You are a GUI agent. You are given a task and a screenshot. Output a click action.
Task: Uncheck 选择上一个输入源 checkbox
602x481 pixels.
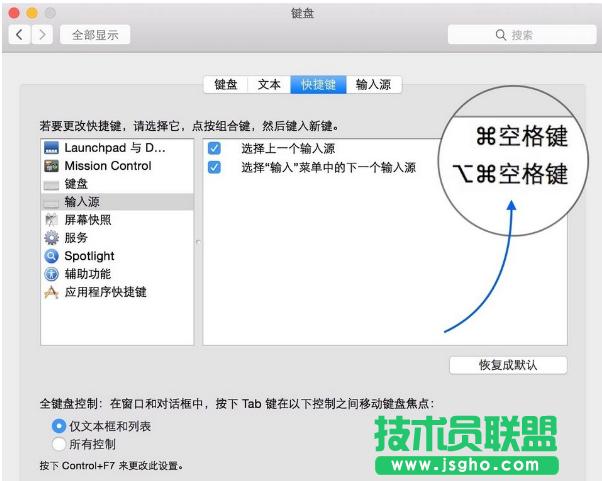click(214, 149)
